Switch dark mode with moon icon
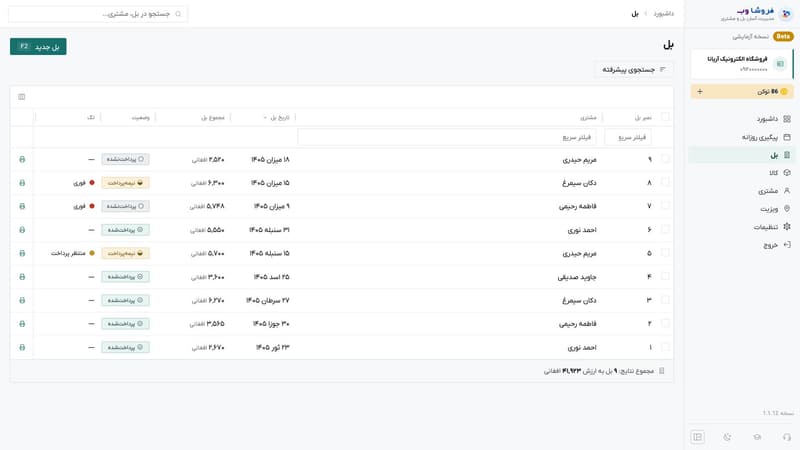 pos(727,437)
